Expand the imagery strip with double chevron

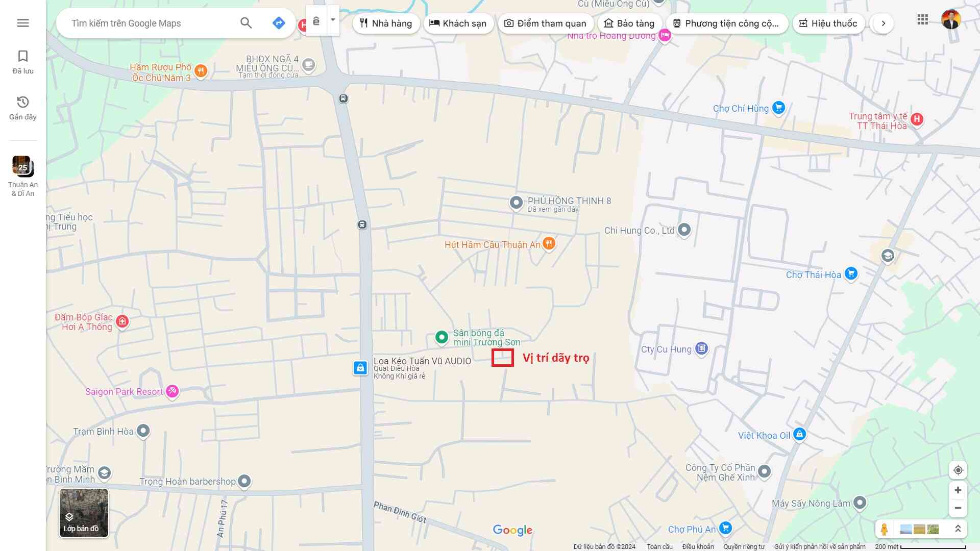tap(958, 529)
